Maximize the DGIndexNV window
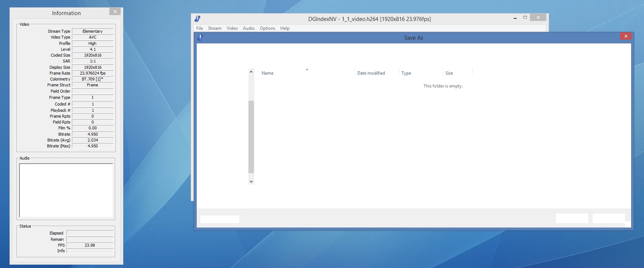 (525, 18)
